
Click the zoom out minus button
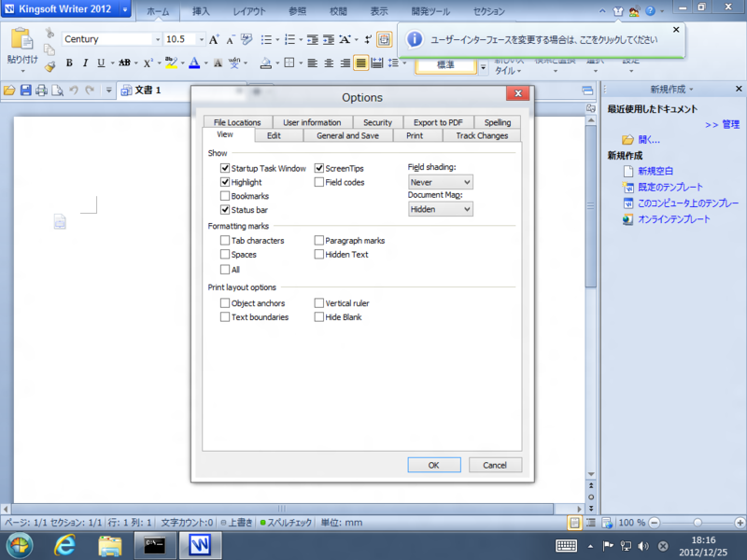(655, 523)
